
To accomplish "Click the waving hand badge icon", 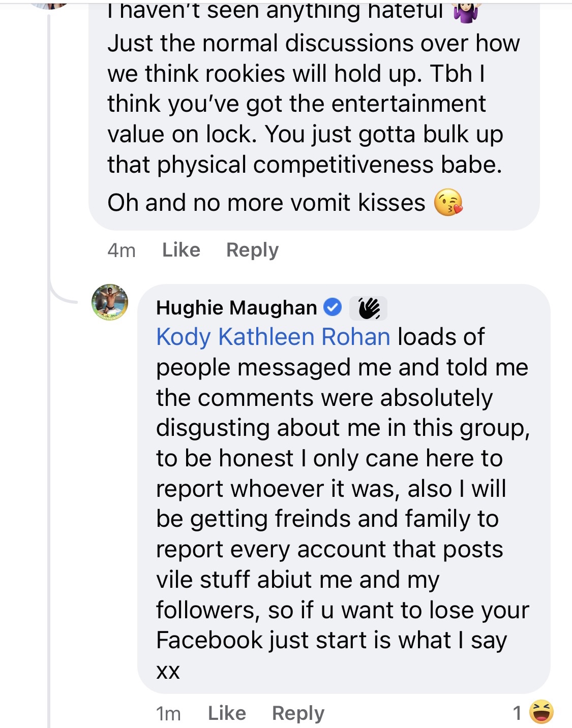I will 369,308.
